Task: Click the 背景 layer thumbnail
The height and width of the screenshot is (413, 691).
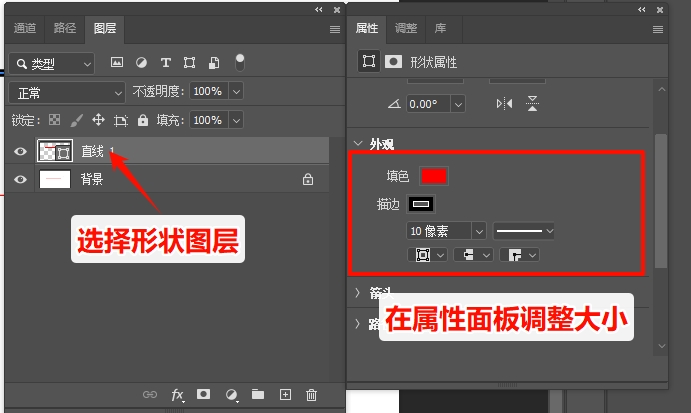Action: point(55,179)
